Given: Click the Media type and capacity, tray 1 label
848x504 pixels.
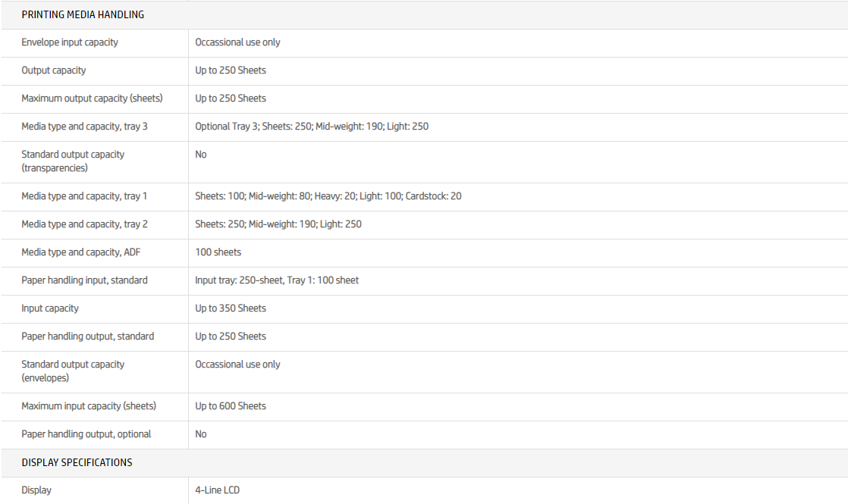Looking at the screenshot, I should 84,196.
